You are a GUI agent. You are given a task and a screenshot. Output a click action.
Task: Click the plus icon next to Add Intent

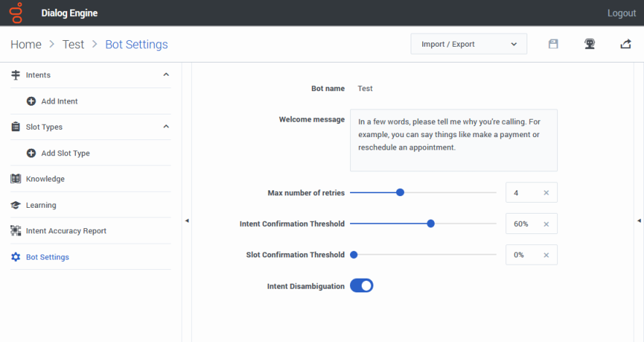tap(31, 101)
